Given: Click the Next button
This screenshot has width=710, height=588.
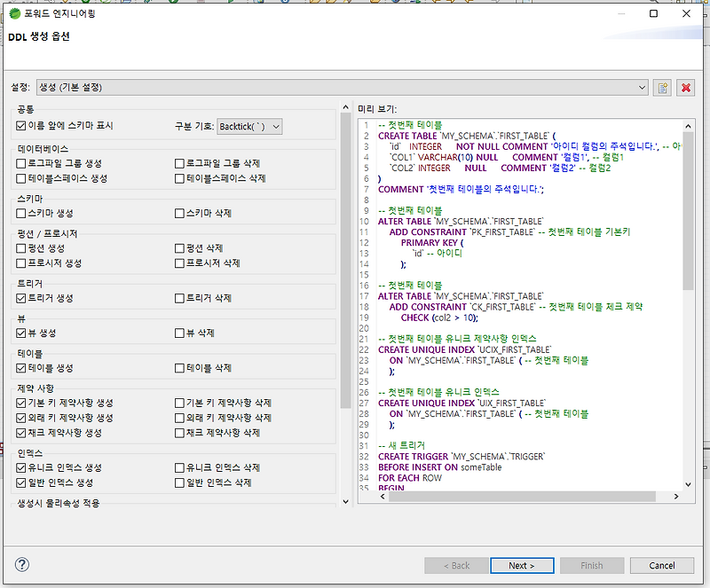Looking at the screenshot, I should pos(522,565).
